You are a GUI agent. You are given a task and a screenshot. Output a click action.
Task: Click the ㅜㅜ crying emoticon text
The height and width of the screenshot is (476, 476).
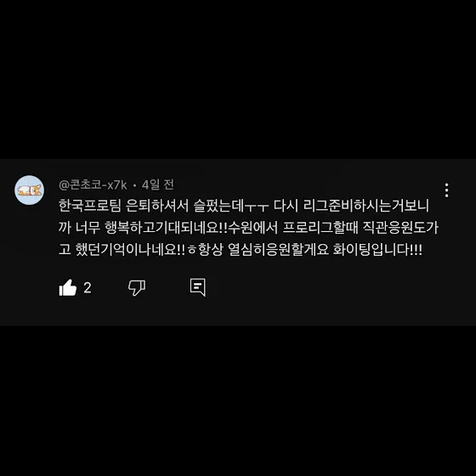(x=257, y=207)
